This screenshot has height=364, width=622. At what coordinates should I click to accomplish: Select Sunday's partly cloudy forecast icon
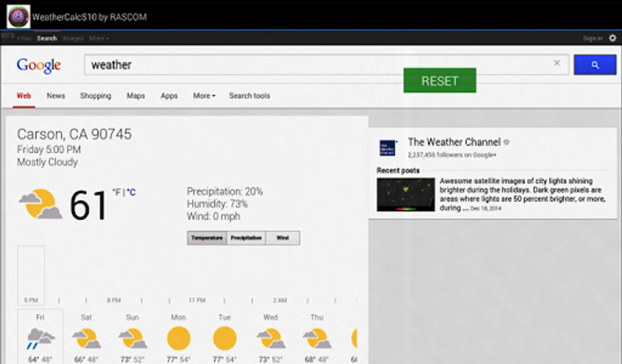pos(132,339)
